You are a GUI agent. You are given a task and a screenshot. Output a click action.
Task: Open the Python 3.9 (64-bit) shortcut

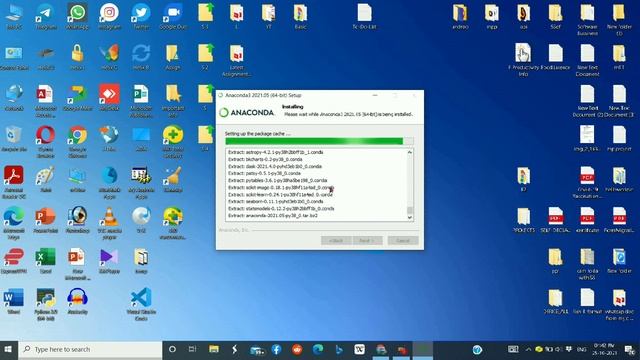coord(45,304)
